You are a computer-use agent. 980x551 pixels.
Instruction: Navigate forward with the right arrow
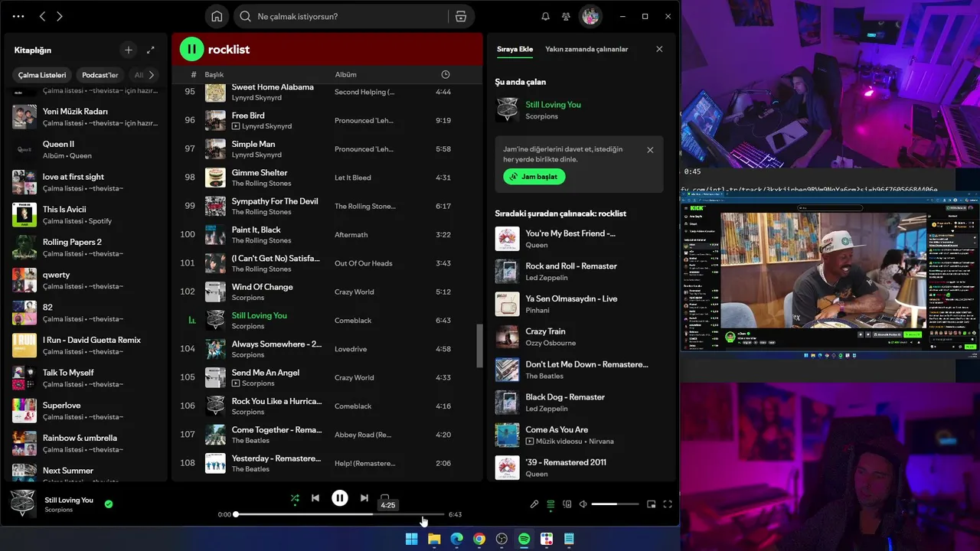60,16
